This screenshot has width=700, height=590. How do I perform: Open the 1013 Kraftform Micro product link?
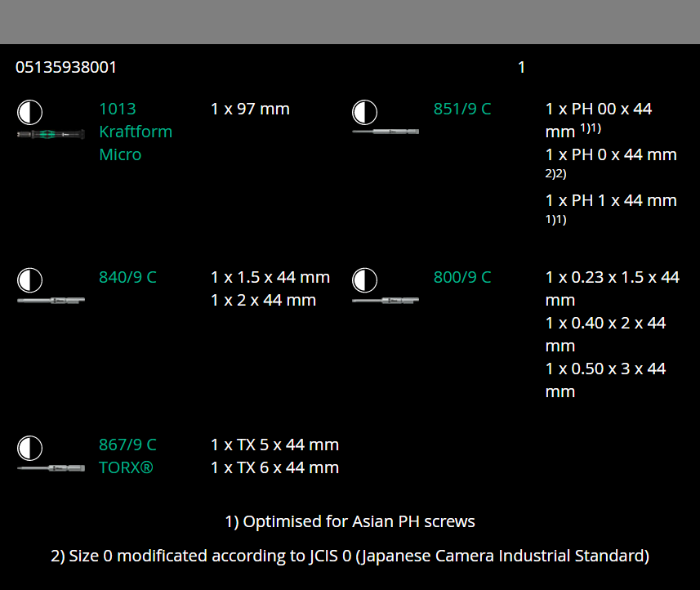click(136, 132)
